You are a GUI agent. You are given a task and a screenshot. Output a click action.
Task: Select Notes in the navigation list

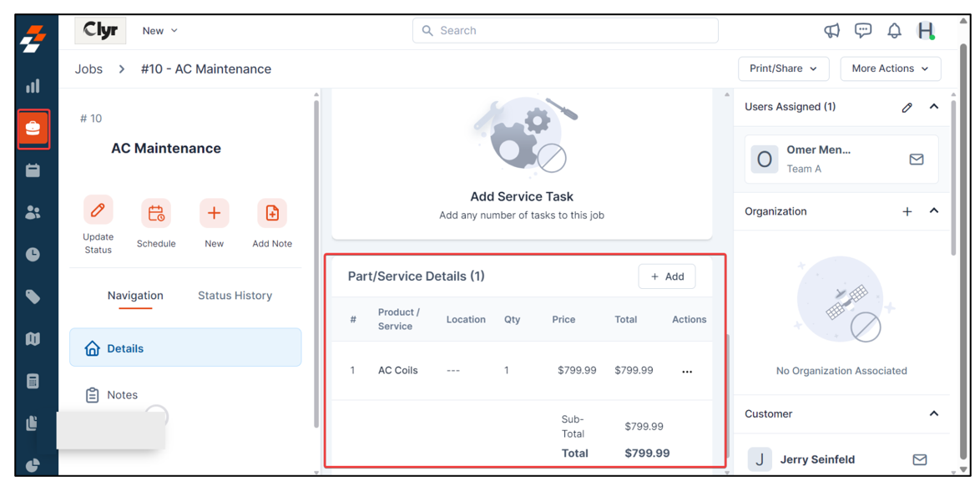122,395
